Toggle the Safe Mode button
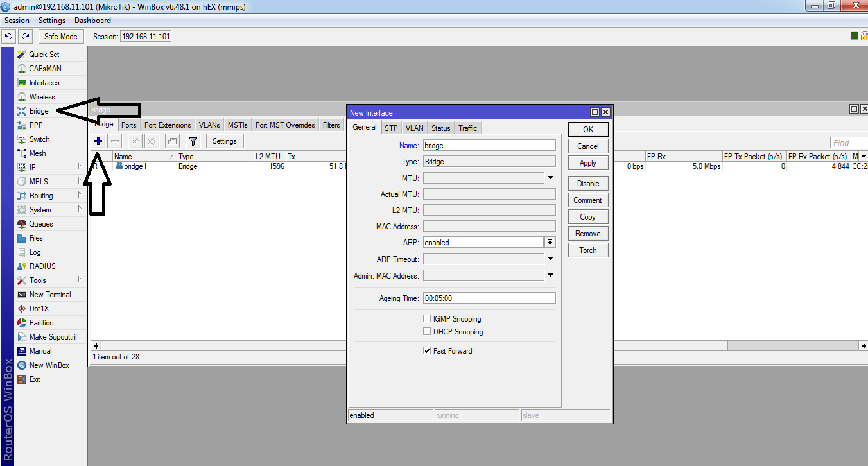 tap(61, 37)
